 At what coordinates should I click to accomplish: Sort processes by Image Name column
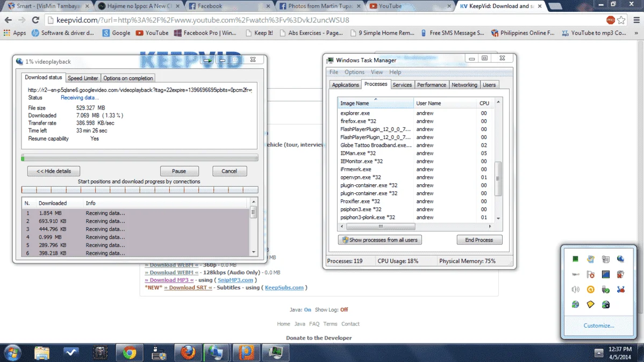[375, 103]
